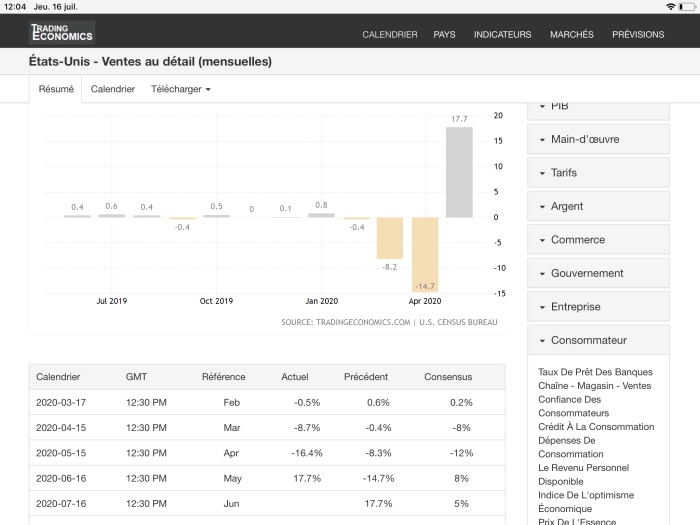This screenshot has width=700, height=525.
Task: Tap the Wi-Fi status icon
Action: pyautogui.click(x=670, y=6)
